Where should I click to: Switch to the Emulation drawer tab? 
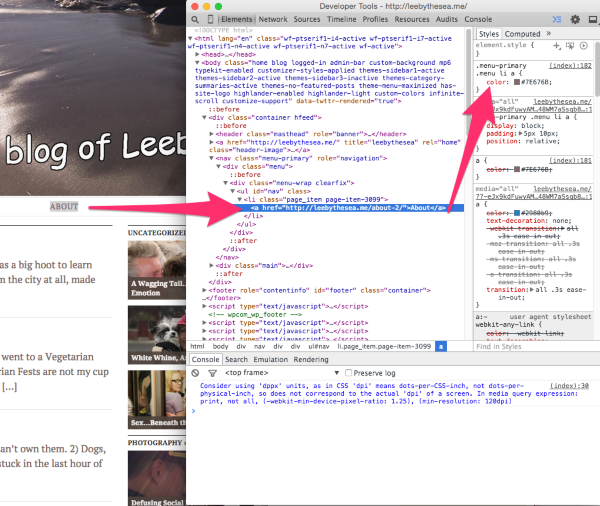click(270, 359)
